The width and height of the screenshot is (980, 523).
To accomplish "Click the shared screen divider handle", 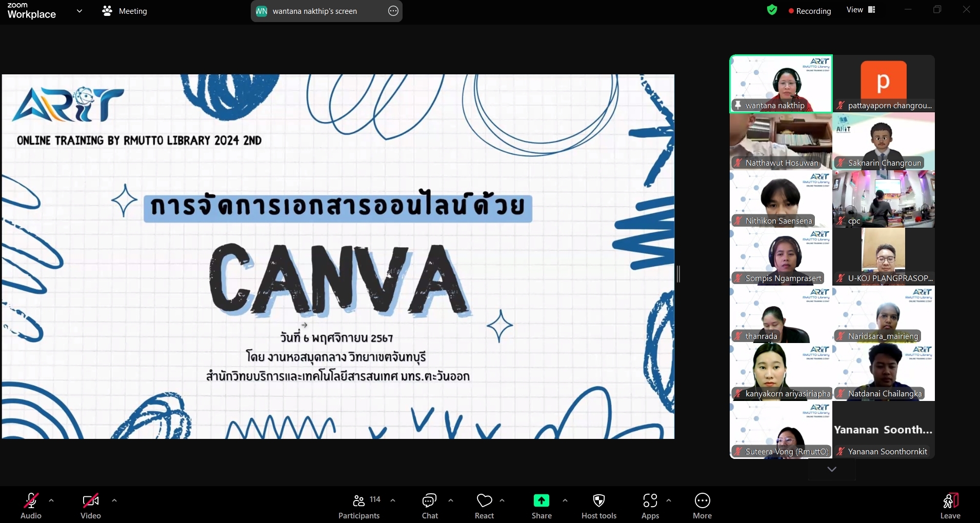I will [678, 274].
